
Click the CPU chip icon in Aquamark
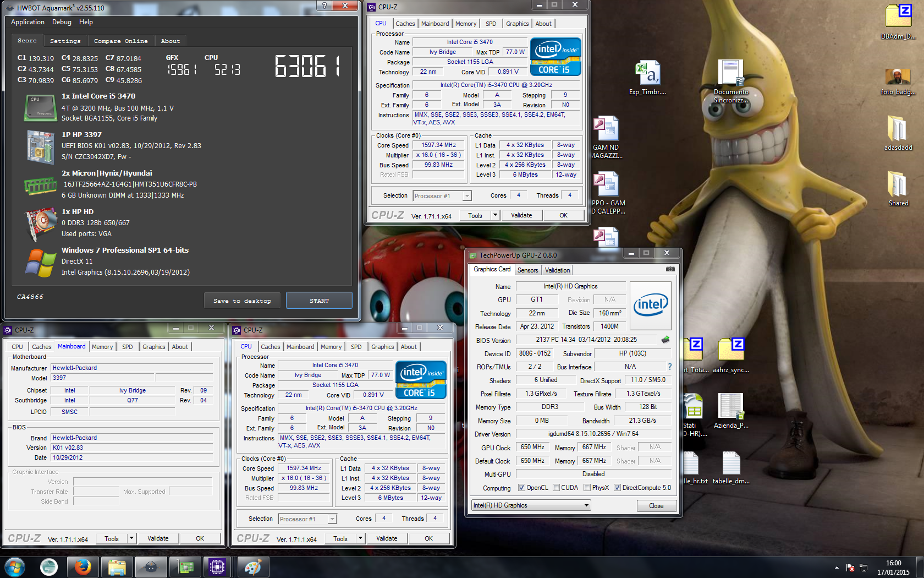40,107
